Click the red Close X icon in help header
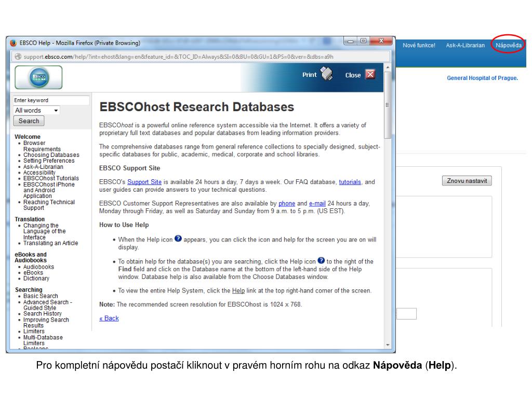This screenshot has height=399, width=532. pos(370,74)
